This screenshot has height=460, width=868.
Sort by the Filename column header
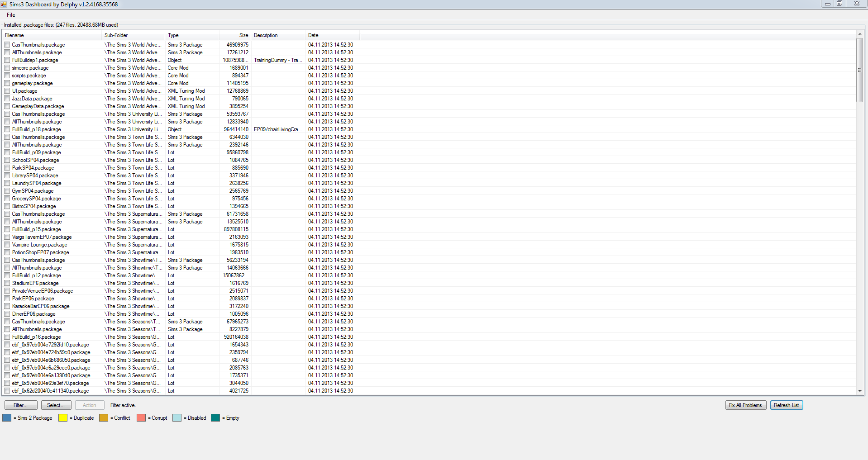[52, 35]
